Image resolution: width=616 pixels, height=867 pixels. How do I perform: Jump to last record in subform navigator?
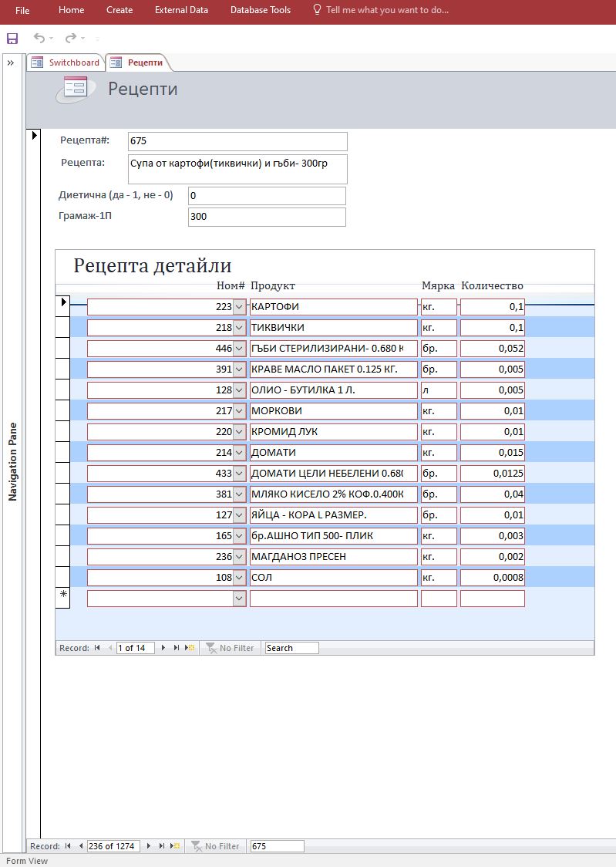(x=176, y=648)
